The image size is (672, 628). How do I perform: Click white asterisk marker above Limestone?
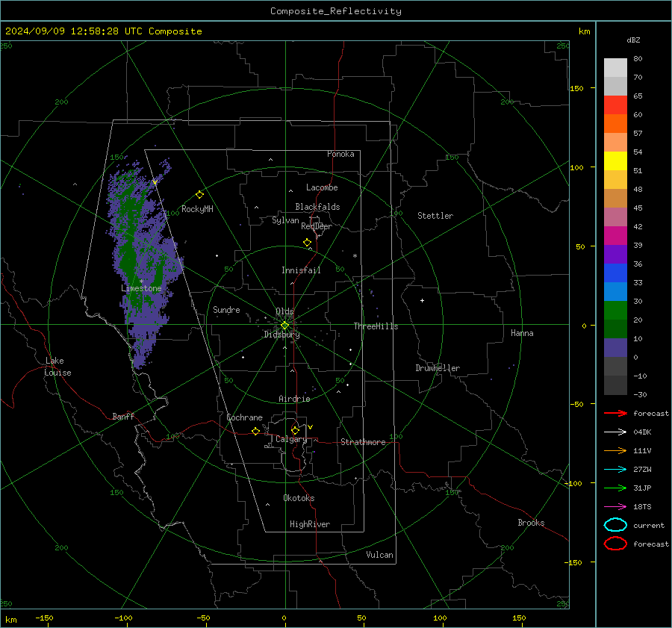coord(141,282)
